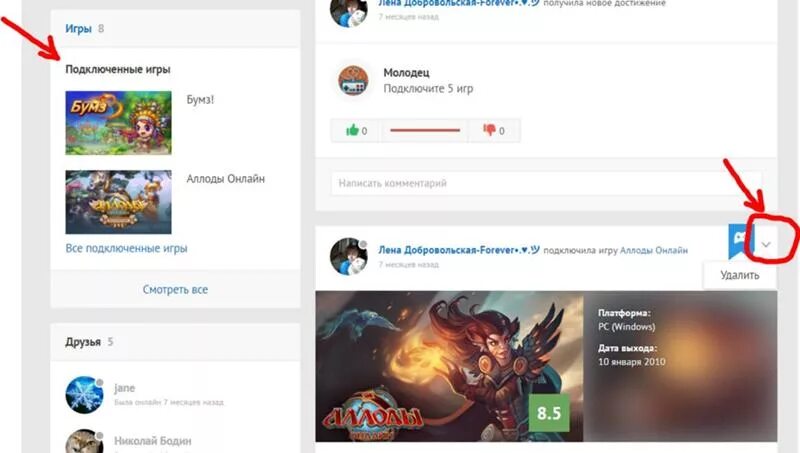The image size is (800, 453).
Task: Open the Игры section header
Action: [x=78, y=29]
